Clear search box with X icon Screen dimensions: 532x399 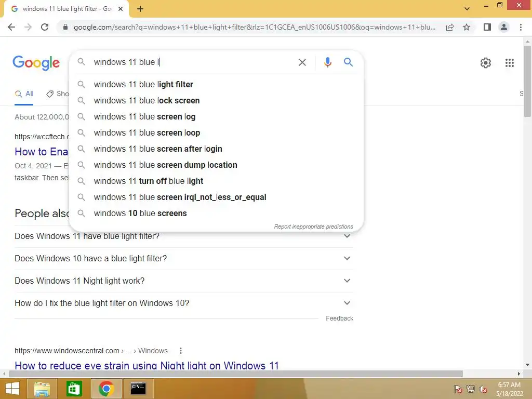coord(302,62)
